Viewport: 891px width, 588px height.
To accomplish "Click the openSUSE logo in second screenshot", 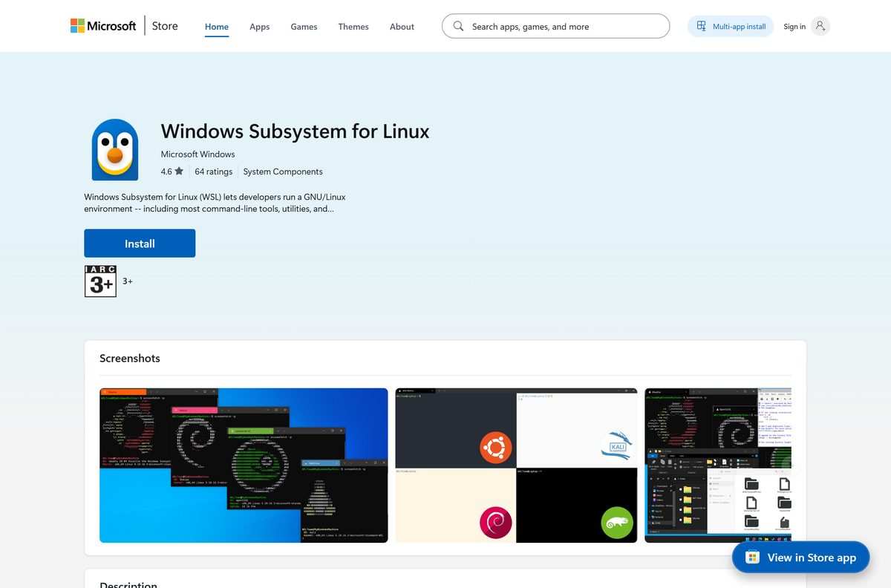I will (x=616, y=523).
